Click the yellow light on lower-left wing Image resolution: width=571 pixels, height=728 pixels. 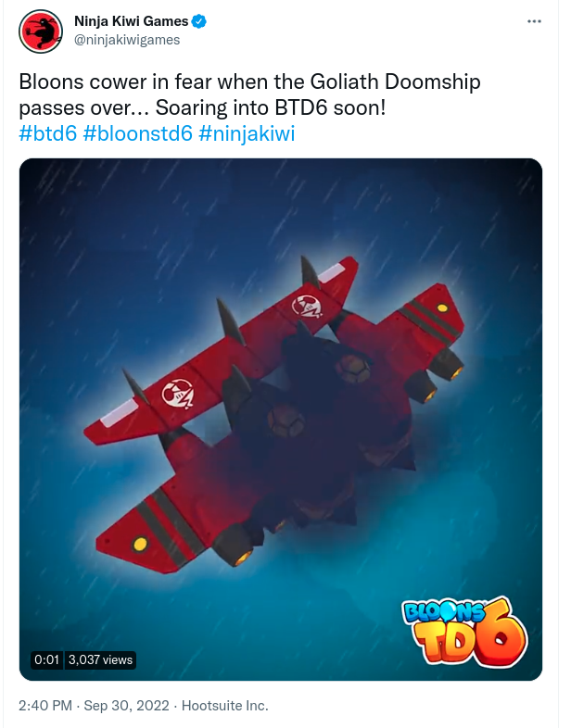click(140, 544)
